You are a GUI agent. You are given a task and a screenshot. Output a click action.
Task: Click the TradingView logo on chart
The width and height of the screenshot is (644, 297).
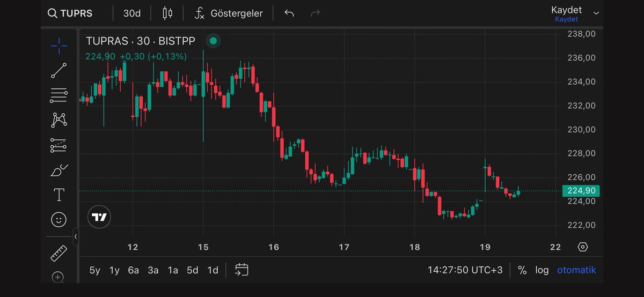[x=99, y=217]
